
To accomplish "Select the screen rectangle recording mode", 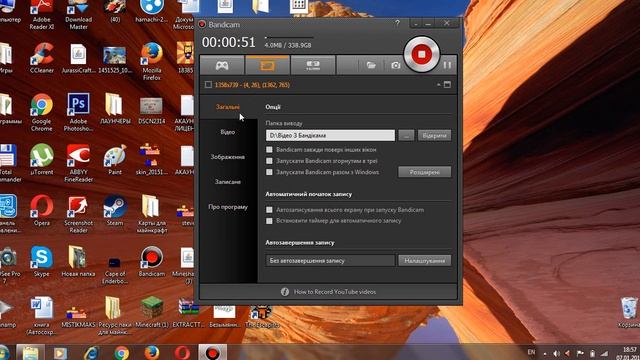I will click(x=267, y=65).
